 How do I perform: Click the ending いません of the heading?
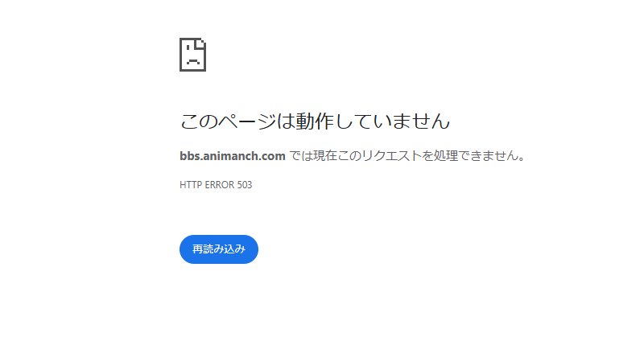pyautogui.click(x=411, y=121)
